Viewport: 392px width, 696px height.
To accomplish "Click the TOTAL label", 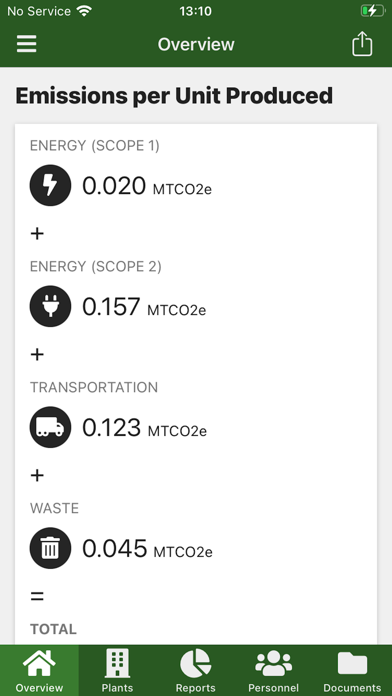I will tap(53, 629).
